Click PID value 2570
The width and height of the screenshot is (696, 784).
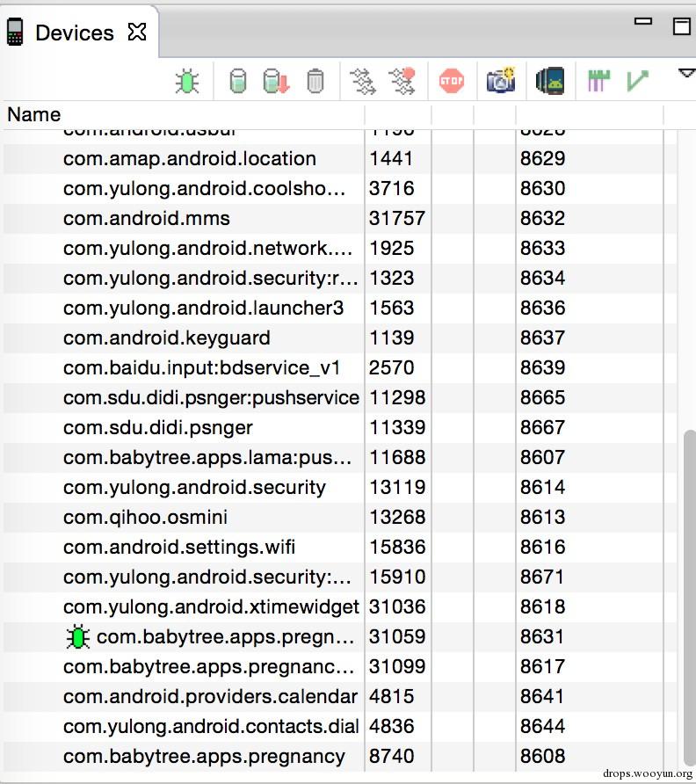coord(392,368)
